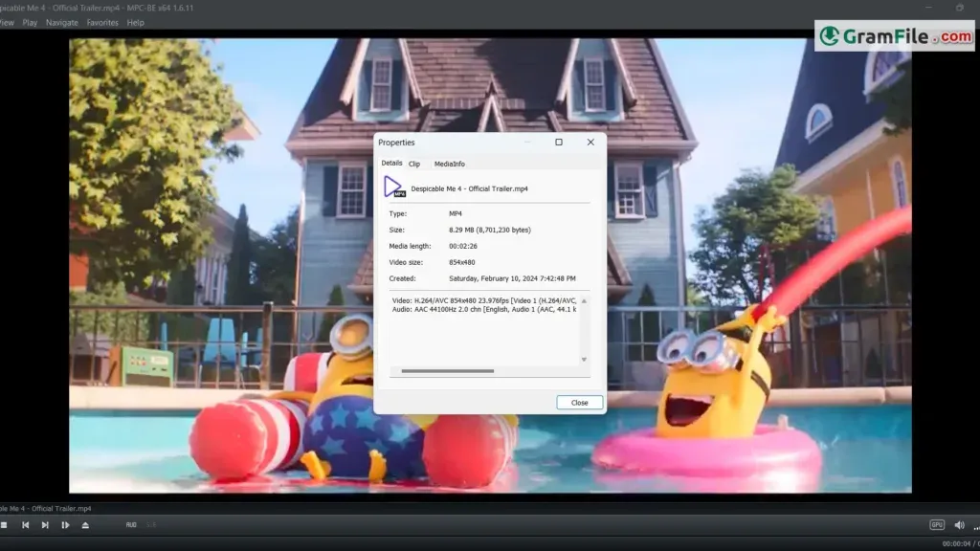Switch to the Clip tab in Properties

pyautogui.click(x=414, y=164)
